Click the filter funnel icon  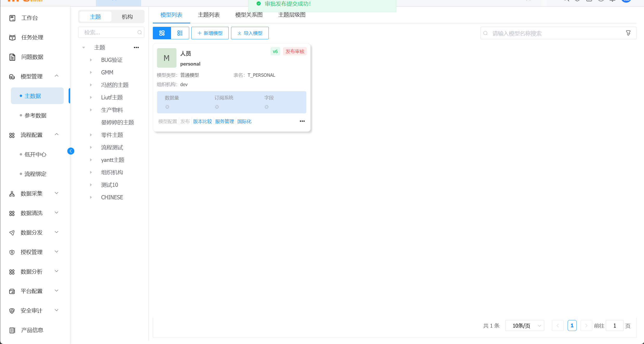(628, 33)
